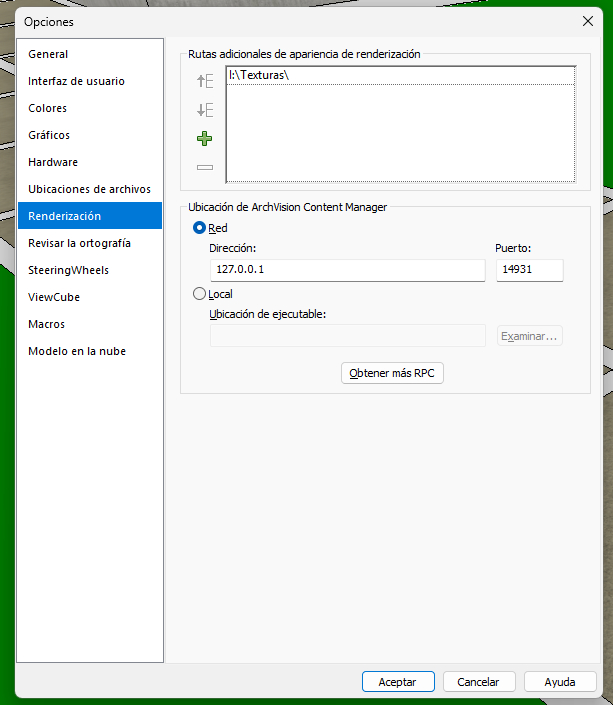Click the Ubicación de ejecutable field
Viewport: 613px width, 705px height.
(x=348, y=335)
